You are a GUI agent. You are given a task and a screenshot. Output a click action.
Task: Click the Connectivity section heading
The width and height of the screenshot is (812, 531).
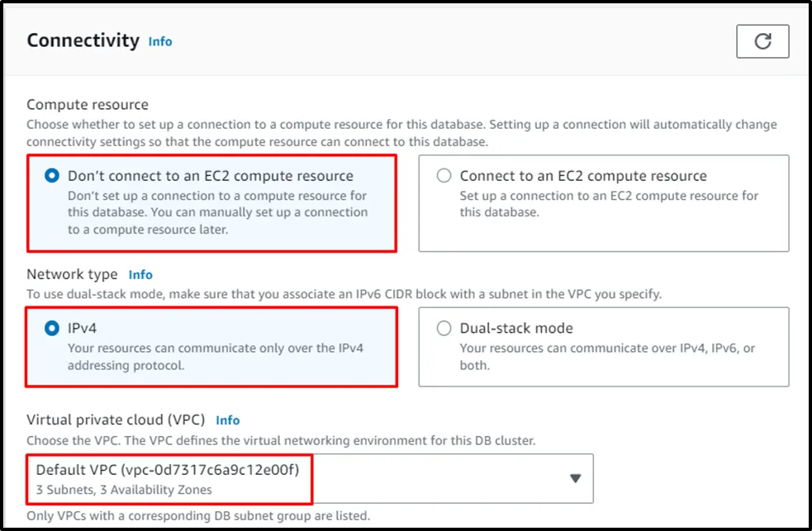(83, 40)
